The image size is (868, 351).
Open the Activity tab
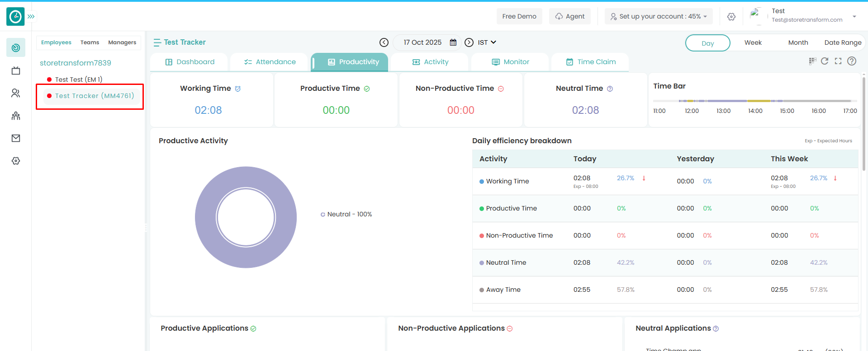[430, 62]
